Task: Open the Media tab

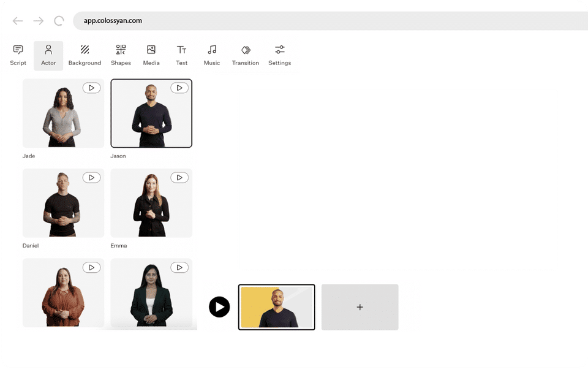Action: pyautogui.click(x=151, y=56)
